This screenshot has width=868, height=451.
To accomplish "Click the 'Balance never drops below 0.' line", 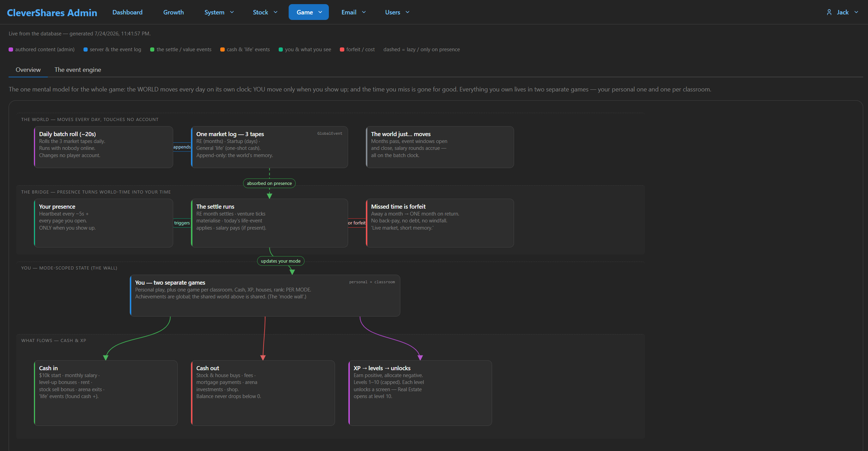I will (229, 396).
